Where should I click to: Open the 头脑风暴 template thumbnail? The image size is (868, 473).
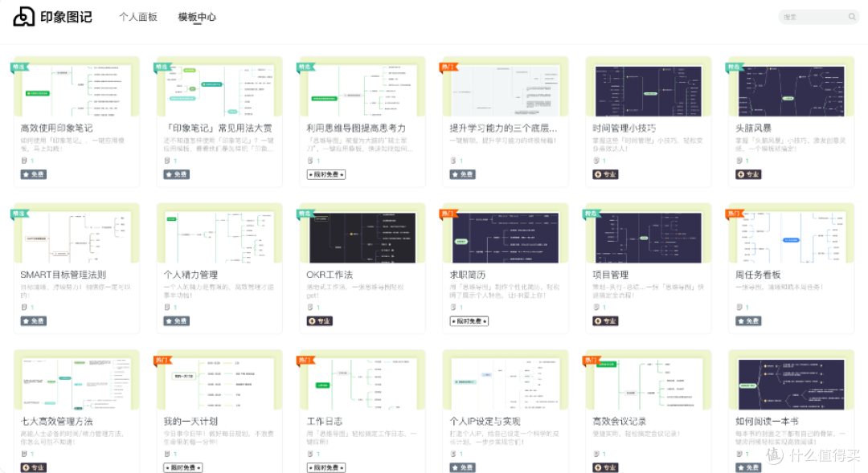point(791,91)
